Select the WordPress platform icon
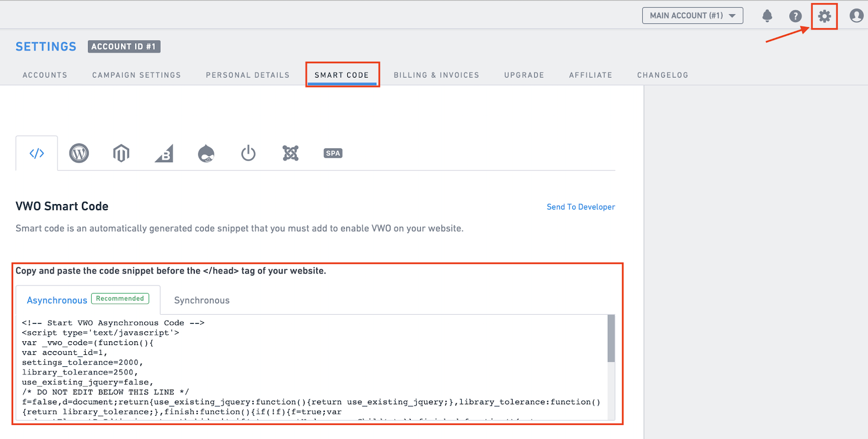This screenshot has height=439, width=868. pos(79,154)
